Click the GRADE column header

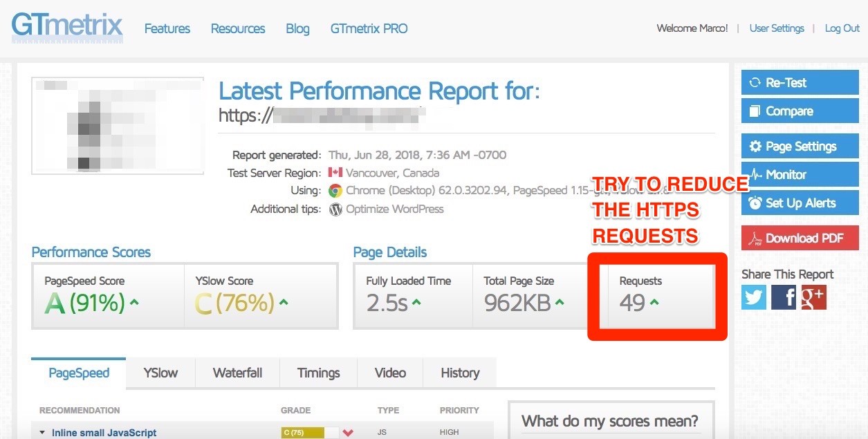click(295, 410)
